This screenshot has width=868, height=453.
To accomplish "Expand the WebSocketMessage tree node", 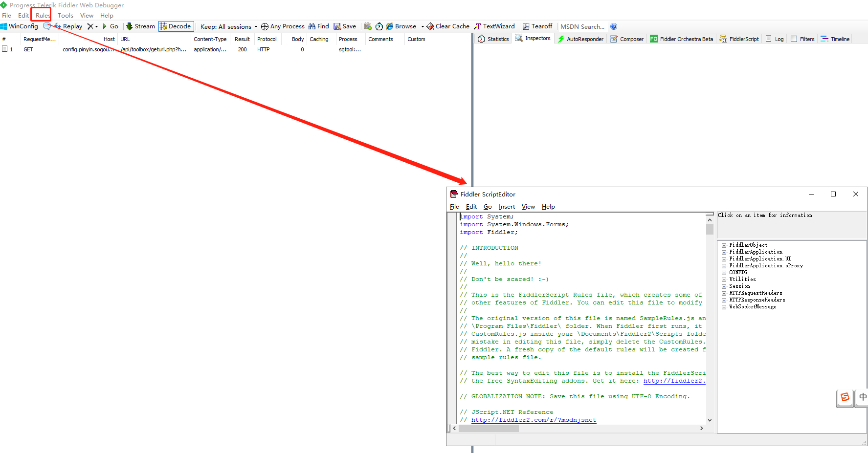I will click(724, 307).
